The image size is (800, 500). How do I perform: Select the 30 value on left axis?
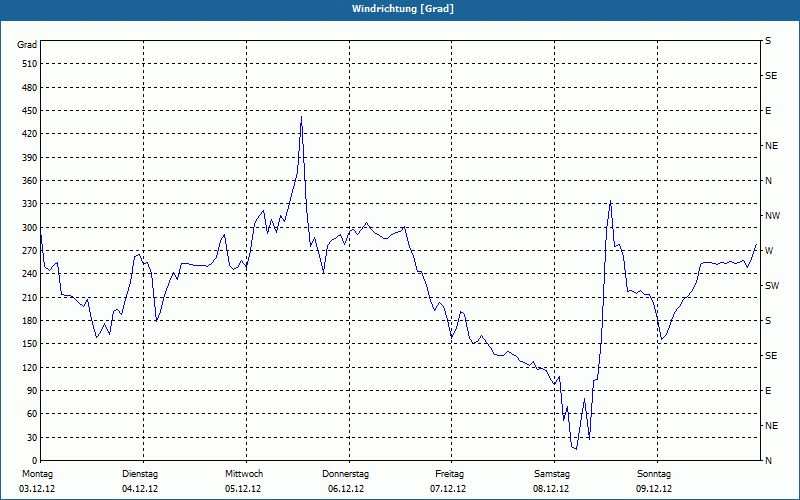click(32, 438)
